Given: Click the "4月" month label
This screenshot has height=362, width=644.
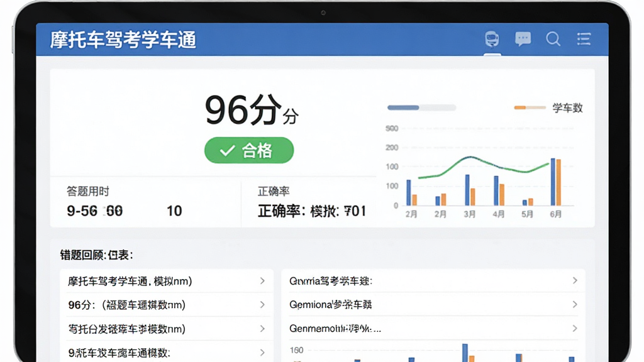Looking at the screenshot, I should point(498,214).
